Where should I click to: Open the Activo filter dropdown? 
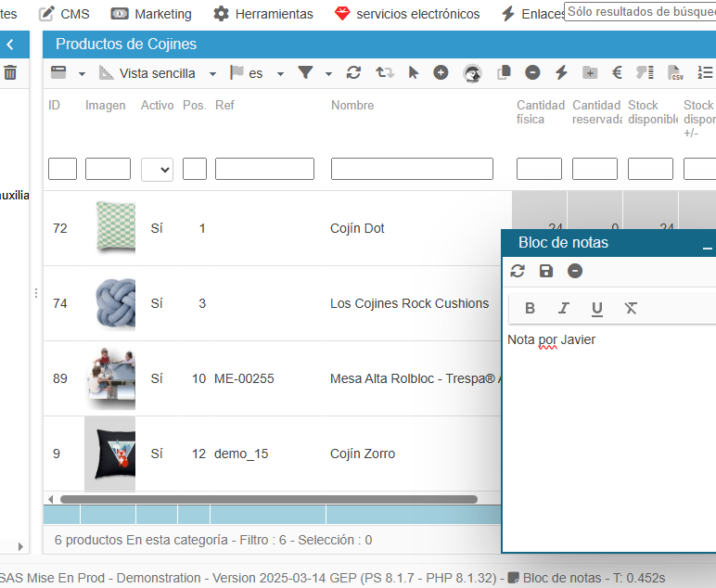tap(157, 169)
